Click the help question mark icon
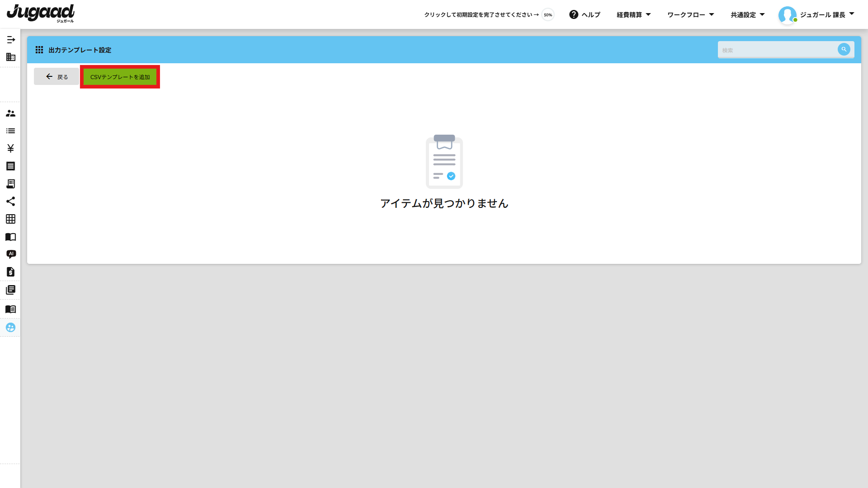The image size is (868, 488). coord(574,14)
